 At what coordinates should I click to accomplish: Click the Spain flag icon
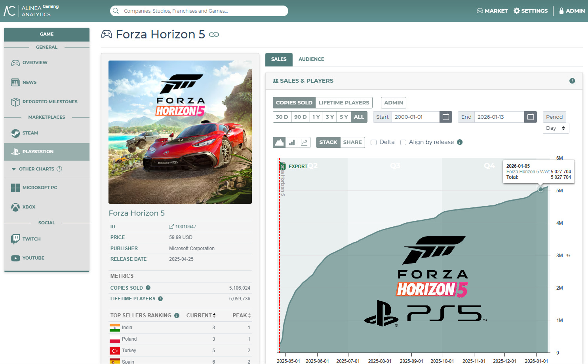click(x=115, y=361)
